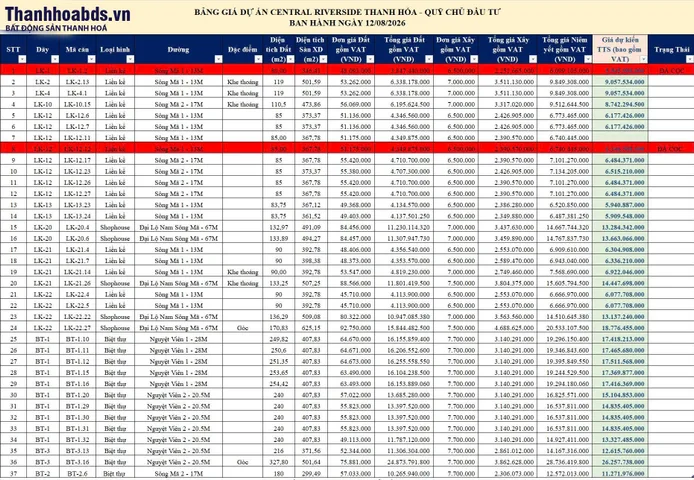
Task: Select cell 'LK-13.24'
Action: coord(77,216)
